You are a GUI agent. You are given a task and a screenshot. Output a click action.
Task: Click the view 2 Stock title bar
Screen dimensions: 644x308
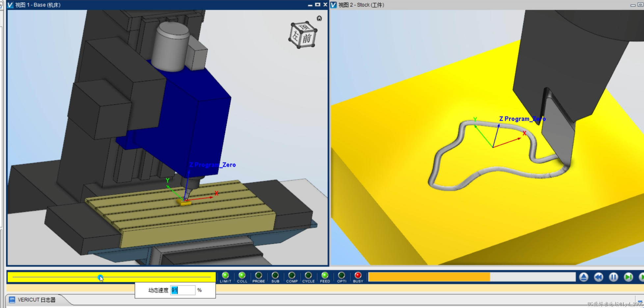click(487, 5)
